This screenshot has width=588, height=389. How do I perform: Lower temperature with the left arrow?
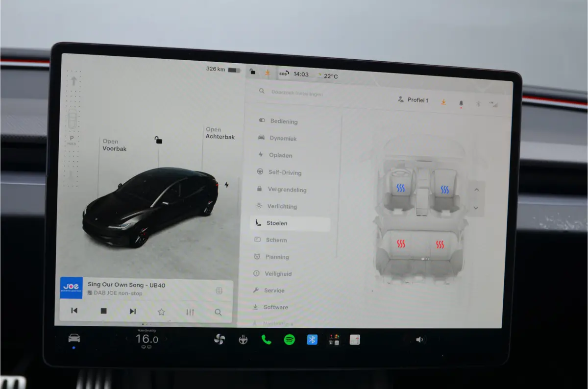(127, 338)
